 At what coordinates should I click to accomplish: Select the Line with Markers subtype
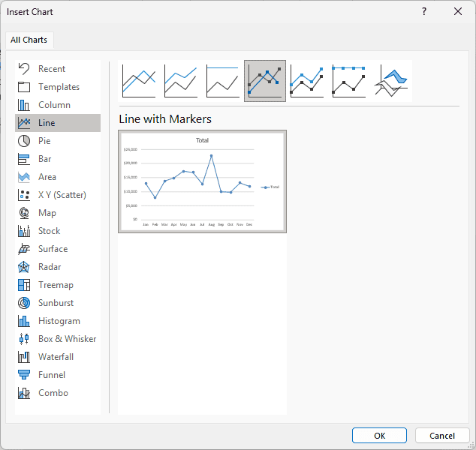tap(265, 81)
